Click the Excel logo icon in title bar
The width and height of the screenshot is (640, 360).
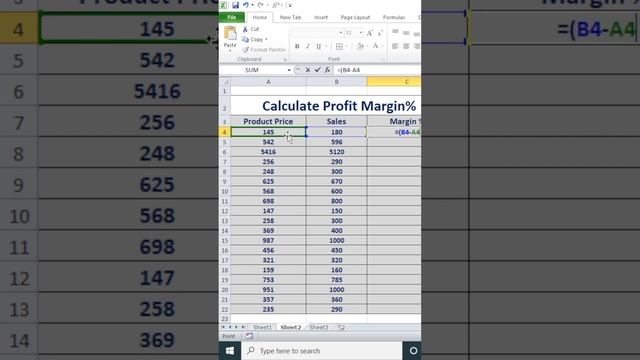coord(223,5)
